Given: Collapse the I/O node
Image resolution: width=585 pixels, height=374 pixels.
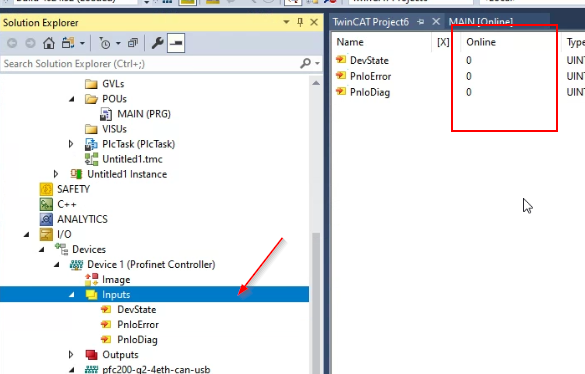Looking at the screenshot, I should coord(26,234).
